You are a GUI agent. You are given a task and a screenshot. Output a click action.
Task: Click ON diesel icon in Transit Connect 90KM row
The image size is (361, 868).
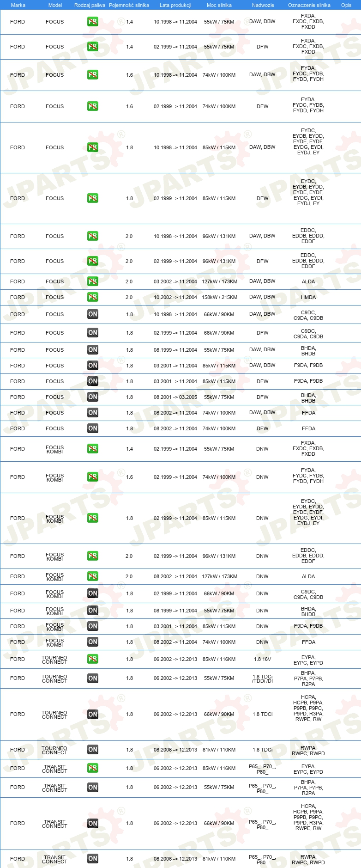[93, 824]
